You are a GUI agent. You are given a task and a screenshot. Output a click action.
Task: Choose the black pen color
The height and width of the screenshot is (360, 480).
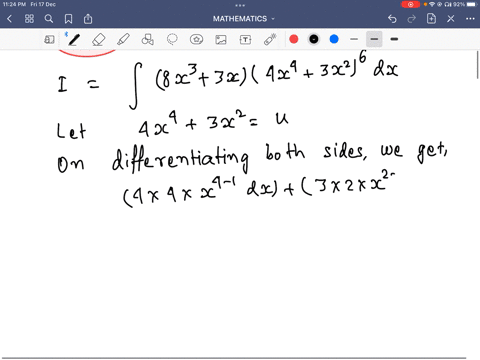314,39
